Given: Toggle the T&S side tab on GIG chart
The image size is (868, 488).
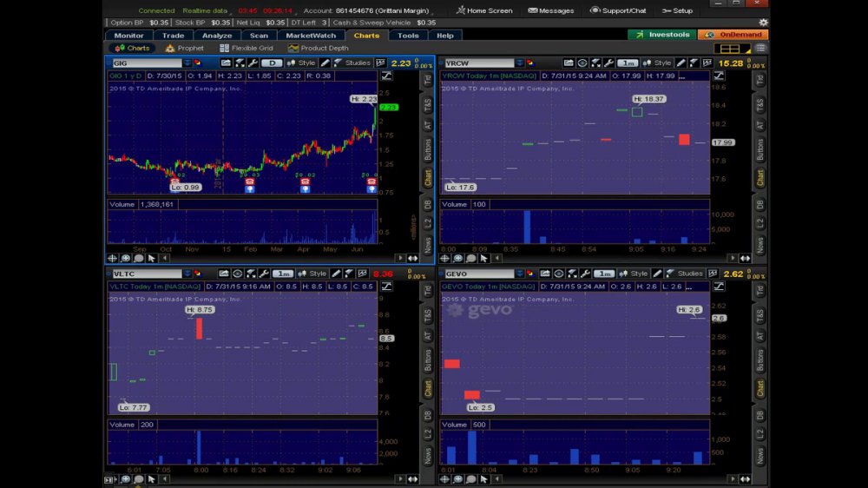Looking at the screenshot, I should point(427,103).
